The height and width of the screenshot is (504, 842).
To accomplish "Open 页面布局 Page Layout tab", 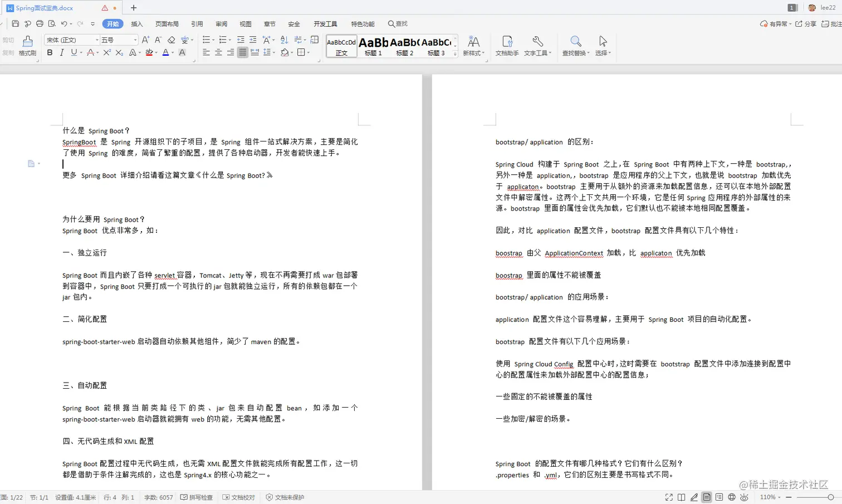I will coord(167,24).
